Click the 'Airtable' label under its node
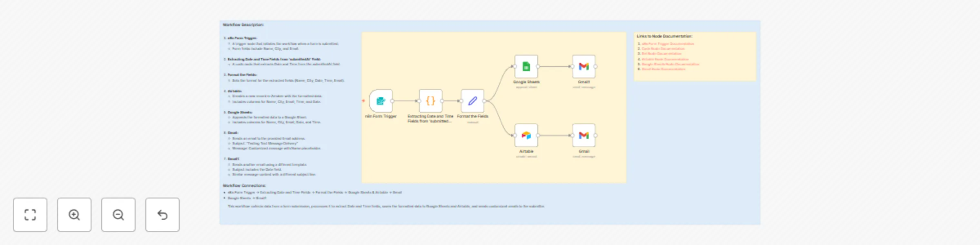The height and width of the screenshot is (245, 980). pos(526,151)
